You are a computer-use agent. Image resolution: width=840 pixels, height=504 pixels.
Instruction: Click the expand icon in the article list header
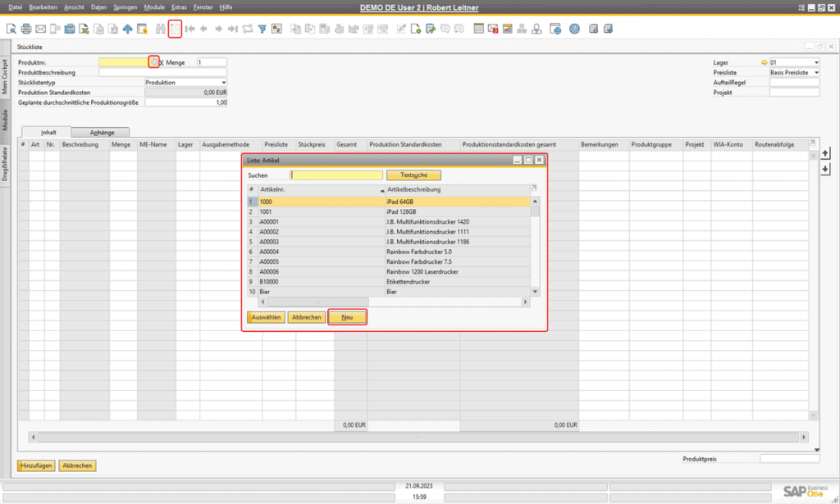(x=533, y=188)
